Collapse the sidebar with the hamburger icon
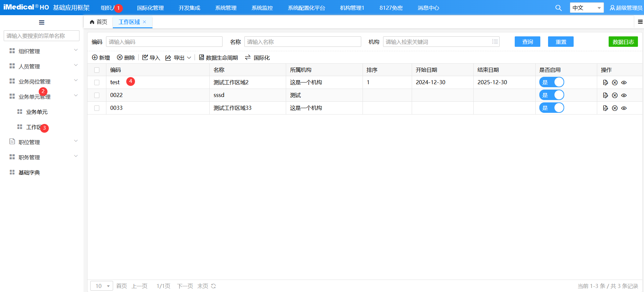The image size is (644, 292). point(42,23)
